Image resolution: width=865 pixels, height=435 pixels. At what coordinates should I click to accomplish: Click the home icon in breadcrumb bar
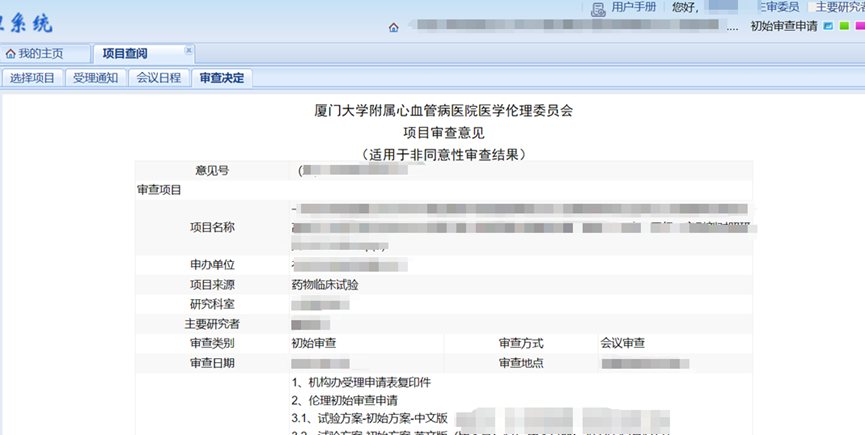click(394, 27)
